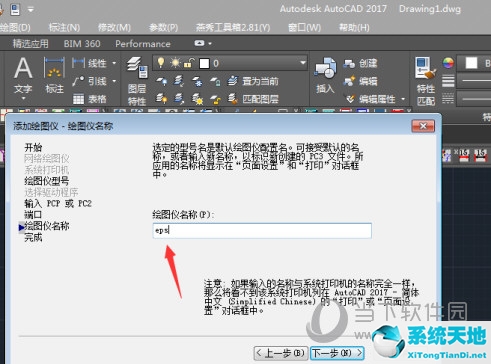Open the Help (帮助(H)) menu

354,27
